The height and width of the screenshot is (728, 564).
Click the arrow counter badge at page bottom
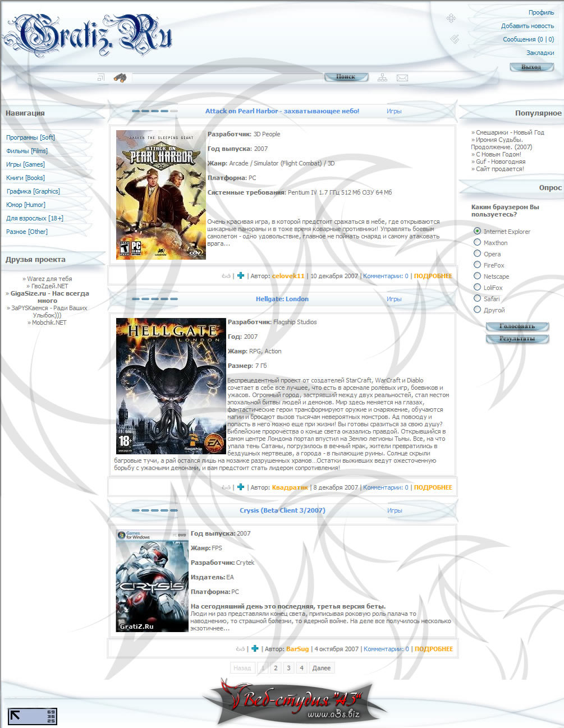pyautogui.click(x=33, y=716)
